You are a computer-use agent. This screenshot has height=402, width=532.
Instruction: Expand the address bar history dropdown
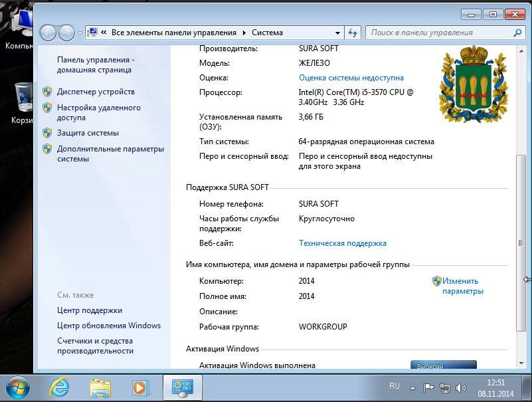[337, 33]
